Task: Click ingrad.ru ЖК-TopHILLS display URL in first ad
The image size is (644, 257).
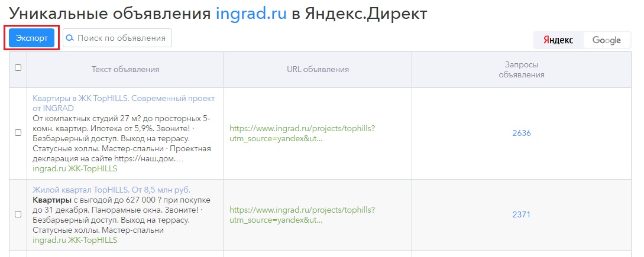Action: pyautogui.click(x=75, y=169)
